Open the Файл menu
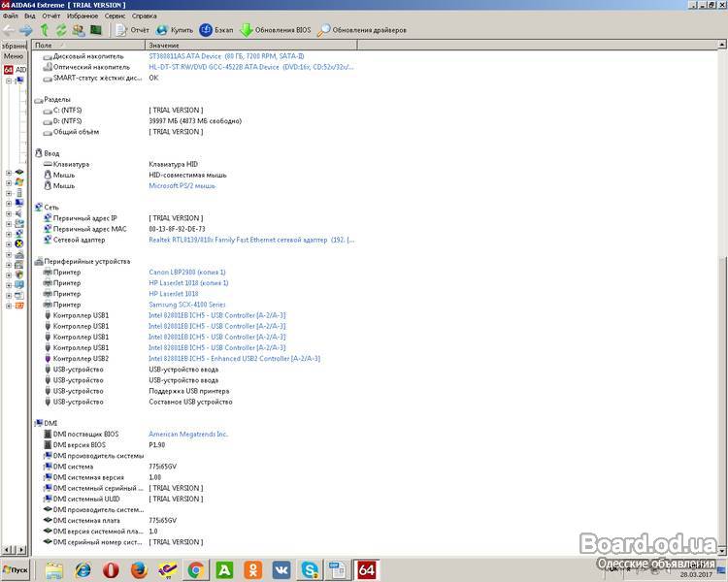The width and height of the screenshot is (728, 582). click(x=11, y=16)
